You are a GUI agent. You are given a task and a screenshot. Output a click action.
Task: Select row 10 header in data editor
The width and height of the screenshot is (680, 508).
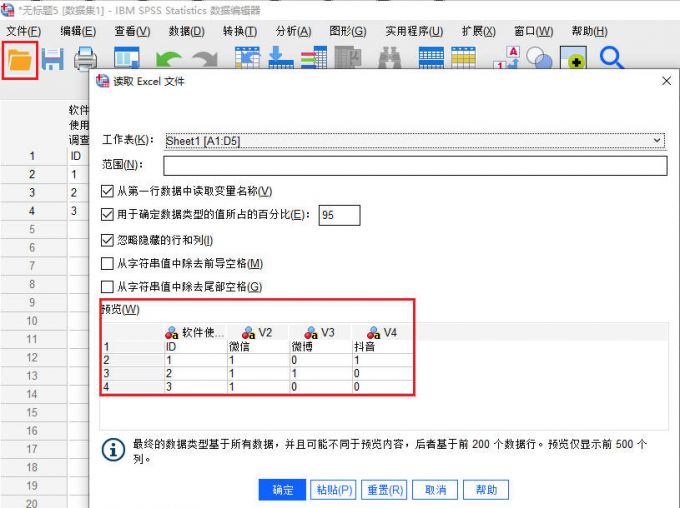pos(32,321)
